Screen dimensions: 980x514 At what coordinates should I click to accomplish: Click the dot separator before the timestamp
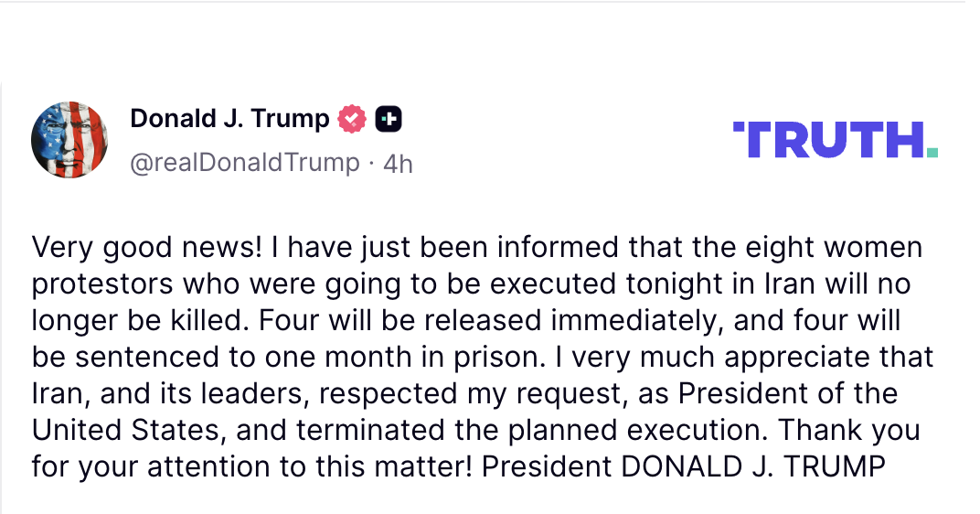click(371, 164)
